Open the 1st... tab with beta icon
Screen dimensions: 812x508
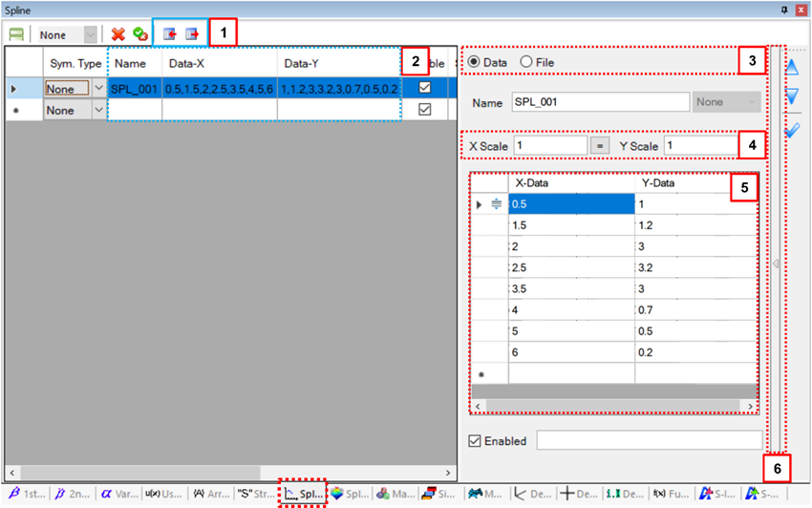click(x=27, y=494)
